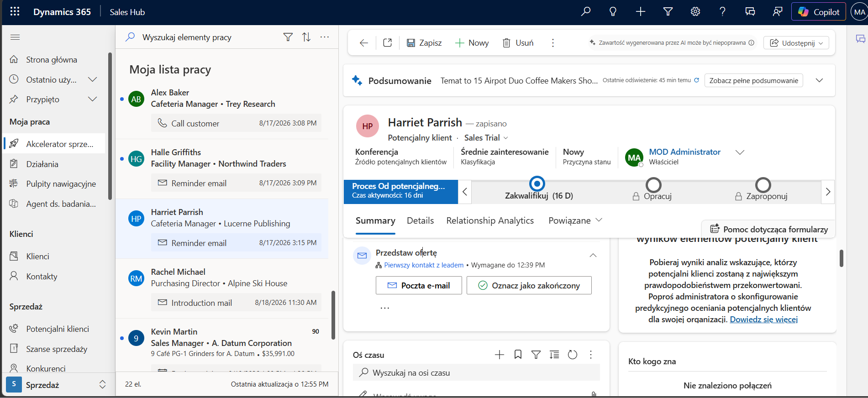Add a timeline entry with plus icon
The height and width of the screenshot is (398, 868).
pyautogui.click(x=500, y=355)
